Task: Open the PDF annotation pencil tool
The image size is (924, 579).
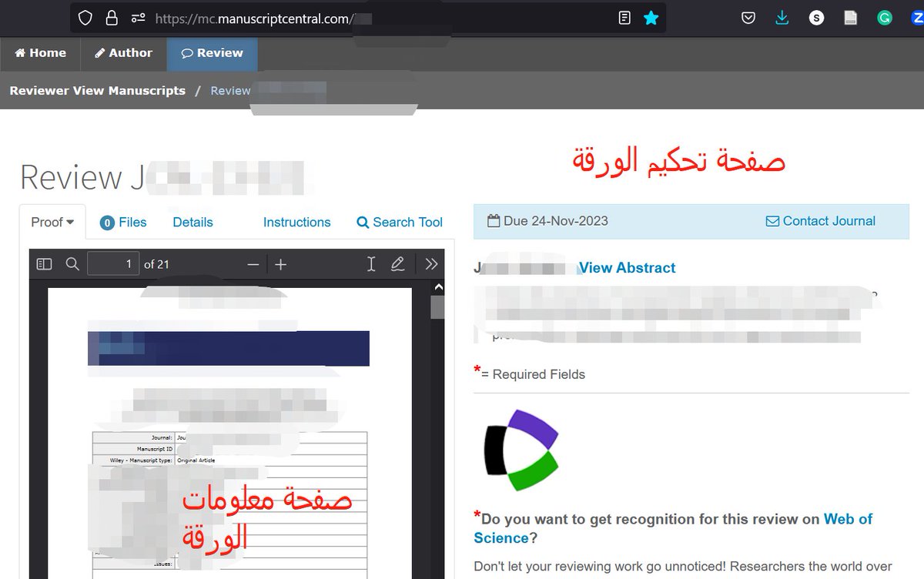Action: point(398,263)
